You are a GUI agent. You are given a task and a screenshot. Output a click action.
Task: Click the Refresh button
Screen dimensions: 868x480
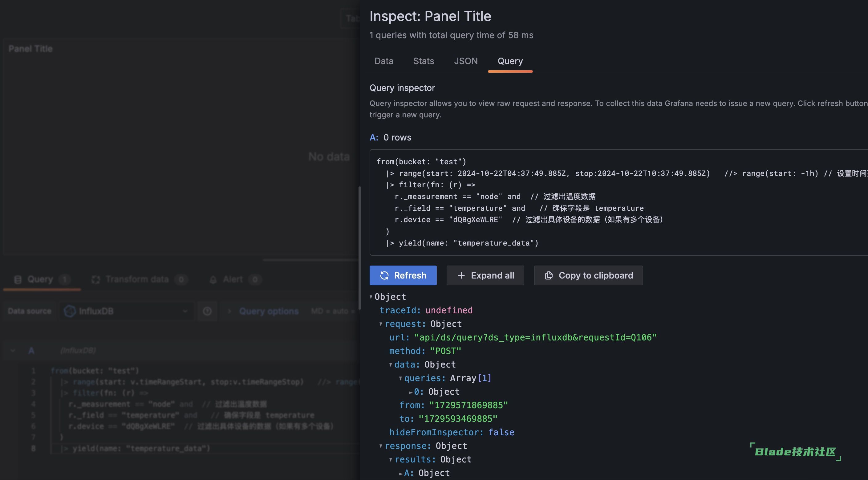(403, 275)
